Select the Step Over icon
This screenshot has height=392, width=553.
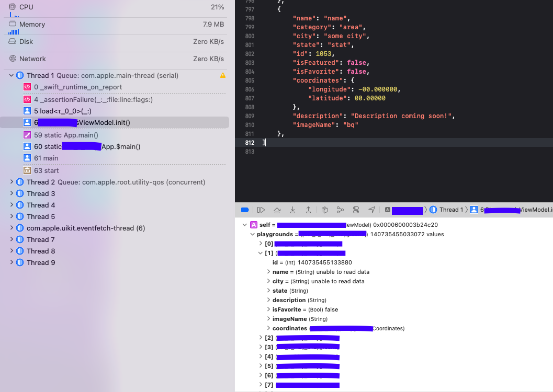(277, 209)
